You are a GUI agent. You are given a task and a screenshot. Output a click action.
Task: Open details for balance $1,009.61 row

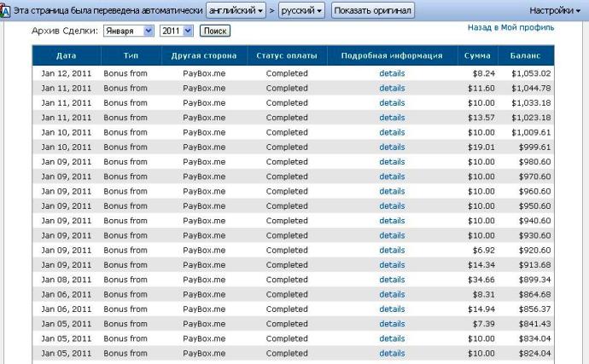[392, 132]
